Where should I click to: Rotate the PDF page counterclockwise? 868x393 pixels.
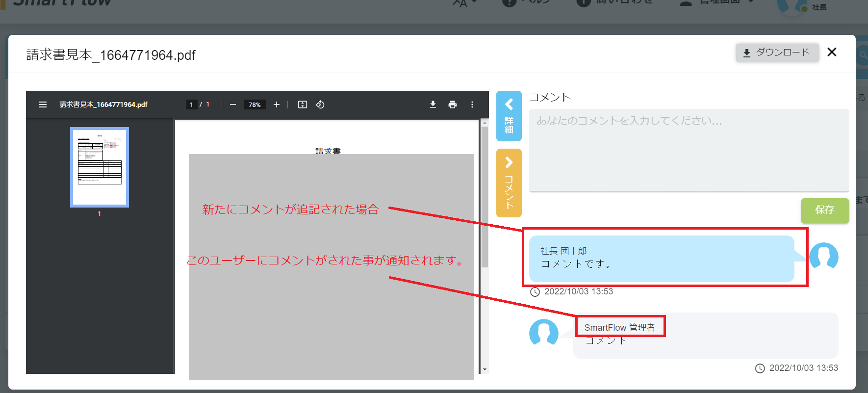(320, 105)
